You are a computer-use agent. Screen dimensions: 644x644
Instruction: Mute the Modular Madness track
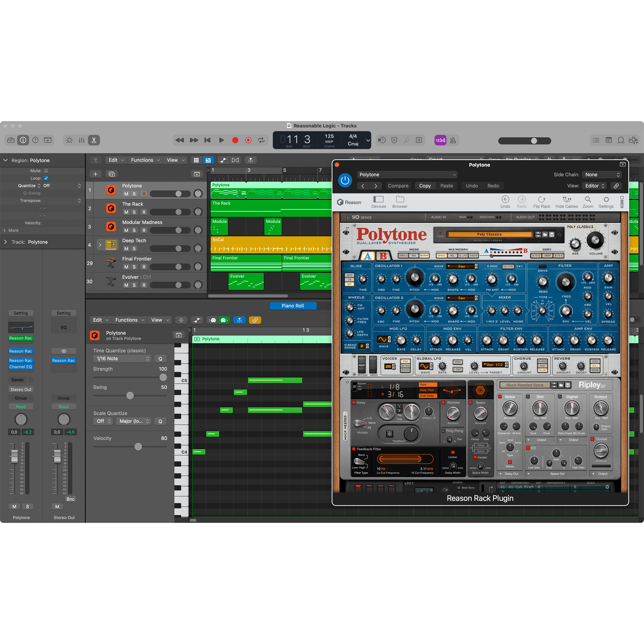pyautogui.click(x=126, y=230)
